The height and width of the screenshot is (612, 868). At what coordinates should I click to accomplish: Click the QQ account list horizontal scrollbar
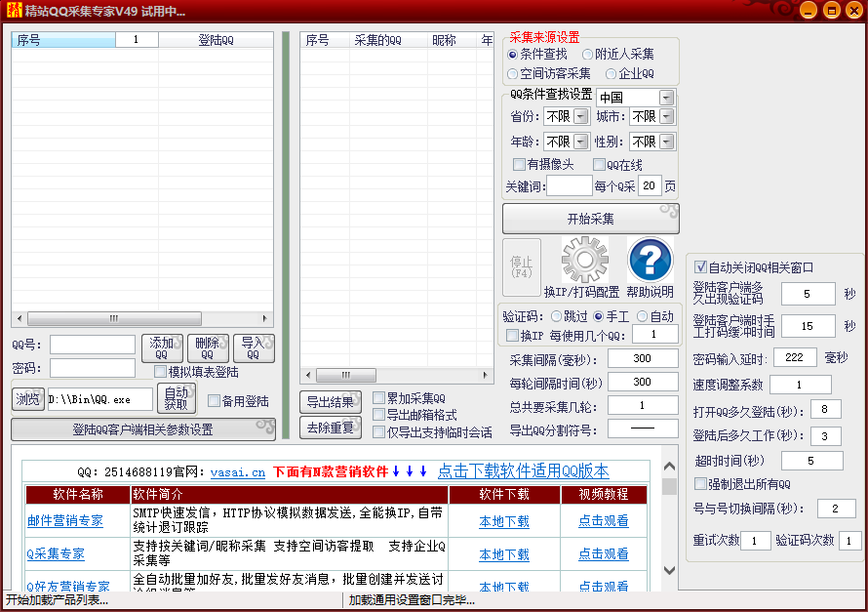coord(141,318)
